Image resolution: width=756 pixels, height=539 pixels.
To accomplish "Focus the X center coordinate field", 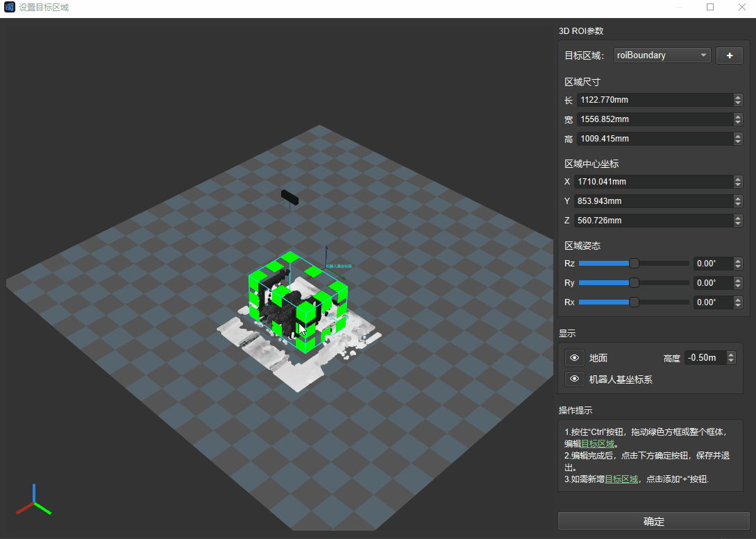I will click(x=653, y=182).
